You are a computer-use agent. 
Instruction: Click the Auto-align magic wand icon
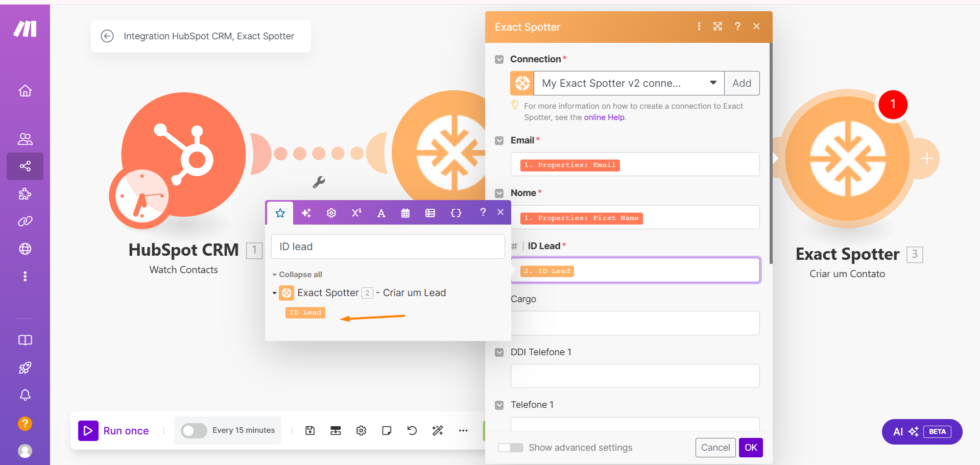[x=438, y=431]
